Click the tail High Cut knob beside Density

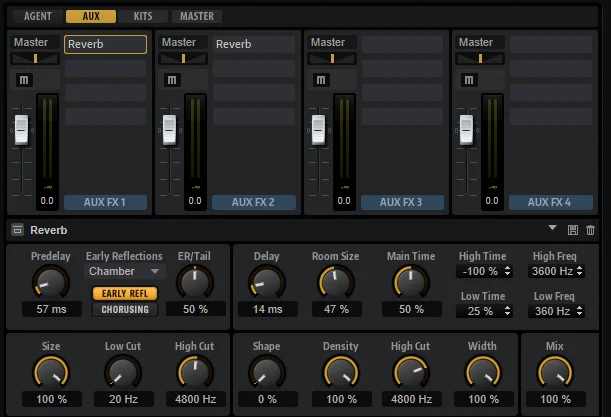pyautogui.click(x=411, y=372)
